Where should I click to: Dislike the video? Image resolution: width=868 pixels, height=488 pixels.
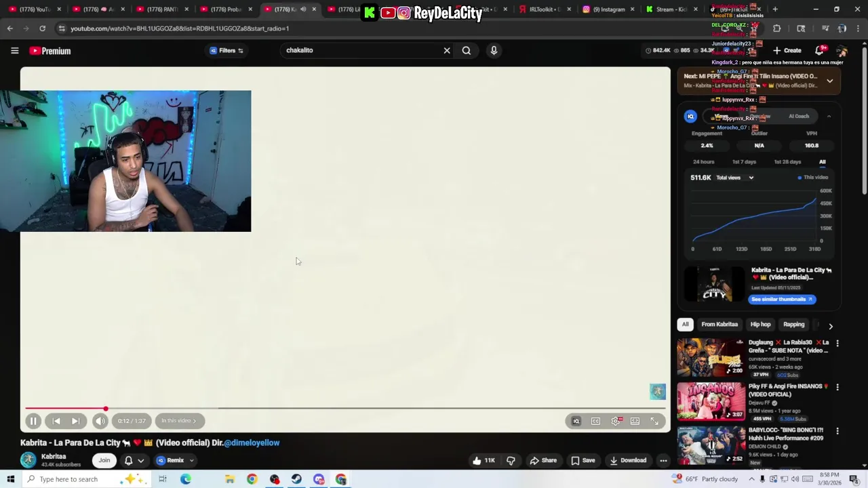pos(511,460)
